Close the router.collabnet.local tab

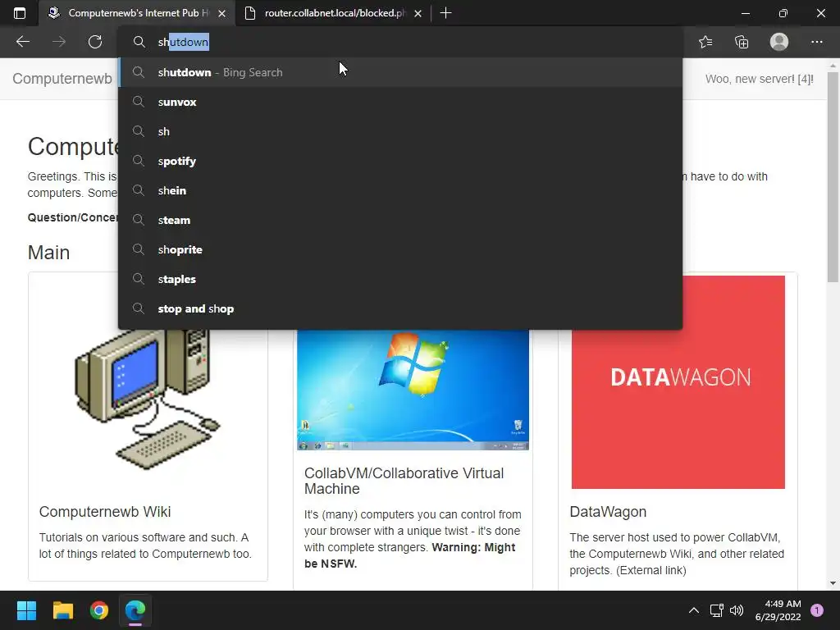418,13
